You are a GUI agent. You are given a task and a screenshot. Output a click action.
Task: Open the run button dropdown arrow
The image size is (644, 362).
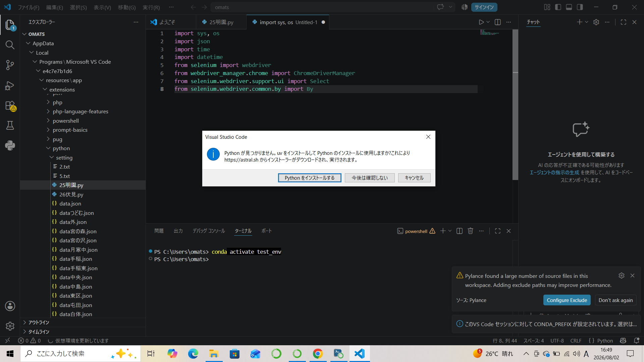[488, 22]
